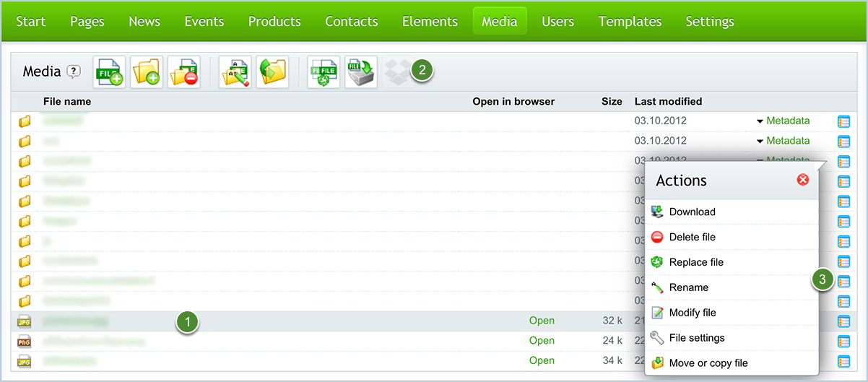Click the Last modified column header
The height and width of the screenshot is (382, 868).
point(668,101)
